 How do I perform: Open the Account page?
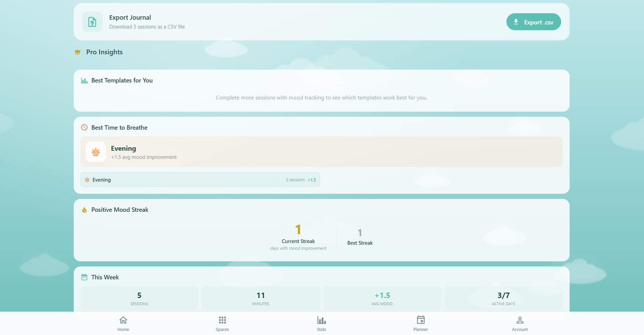tap(520, 323)
